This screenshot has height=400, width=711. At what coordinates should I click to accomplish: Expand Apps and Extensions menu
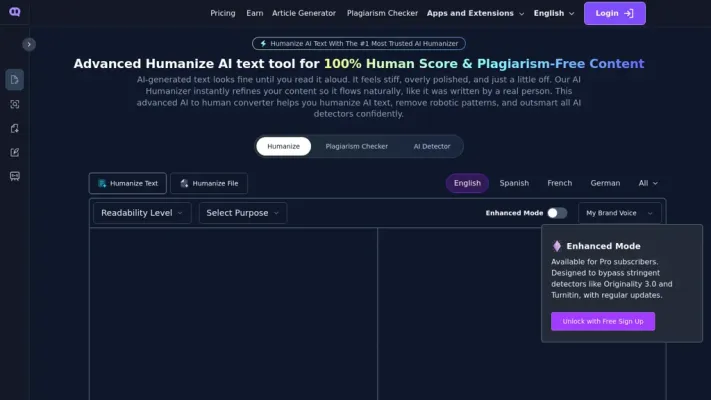click(475, 13)
